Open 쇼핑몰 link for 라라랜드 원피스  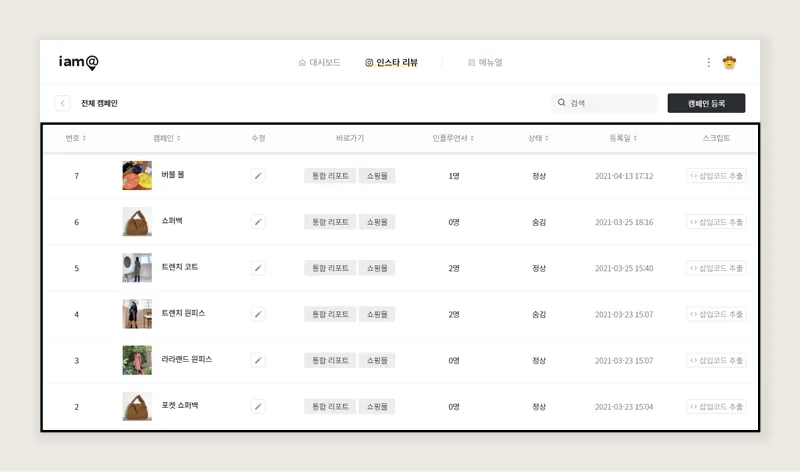coord(377,360)
